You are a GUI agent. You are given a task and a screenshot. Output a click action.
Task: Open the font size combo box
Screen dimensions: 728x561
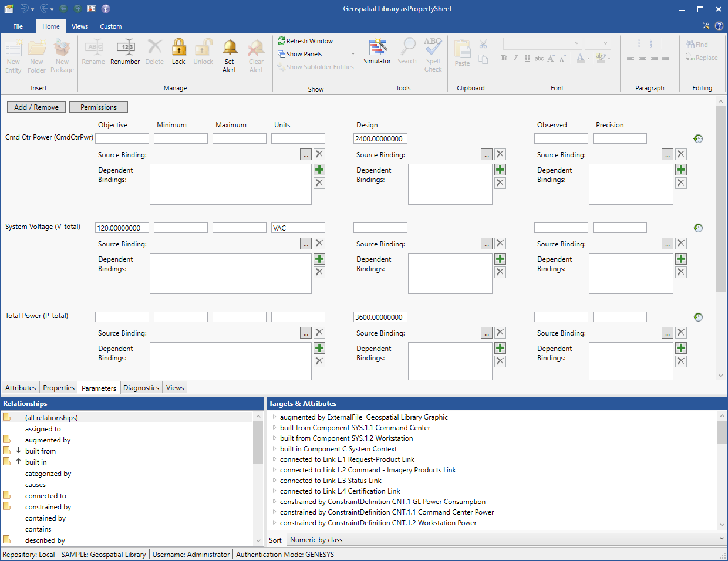click(598, 43)
